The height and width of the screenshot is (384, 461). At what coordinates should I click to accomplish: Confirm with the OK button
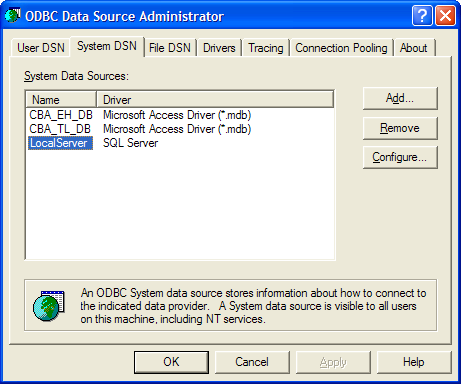171,362
